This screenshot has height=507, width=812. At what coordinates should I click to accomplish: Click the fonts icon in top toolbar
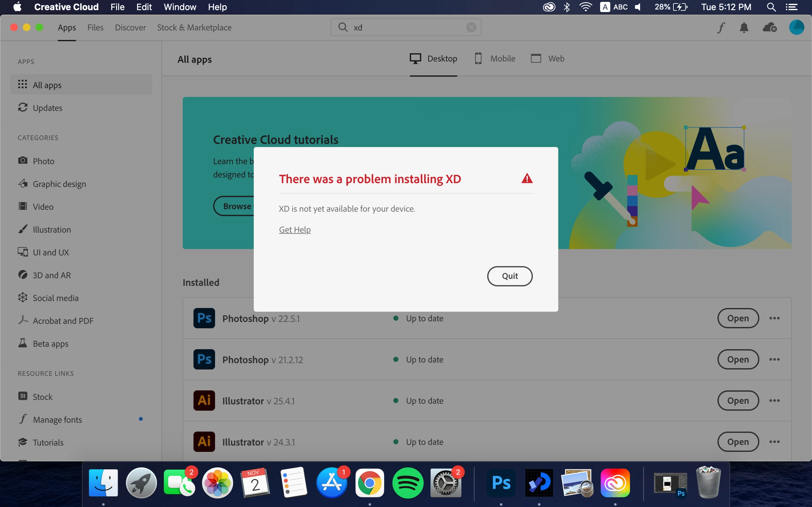[x=721, y=28]
